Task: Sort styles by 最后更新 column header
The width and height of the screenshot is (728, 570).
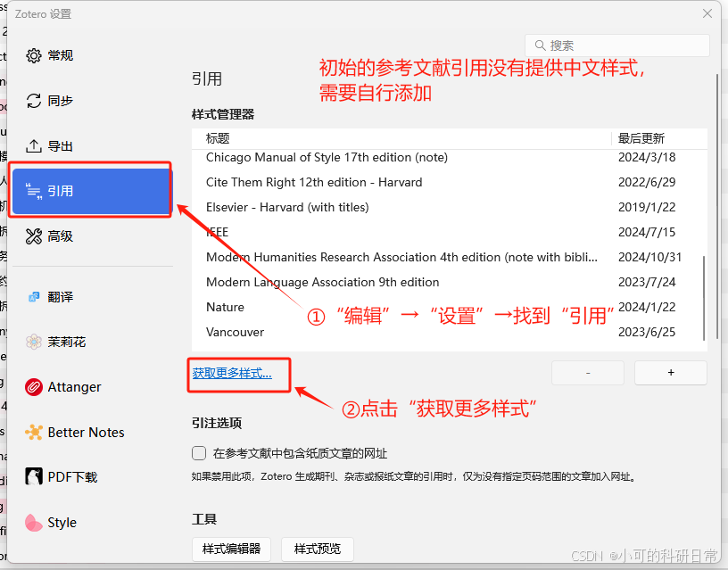Action: [x=659, y=138]
